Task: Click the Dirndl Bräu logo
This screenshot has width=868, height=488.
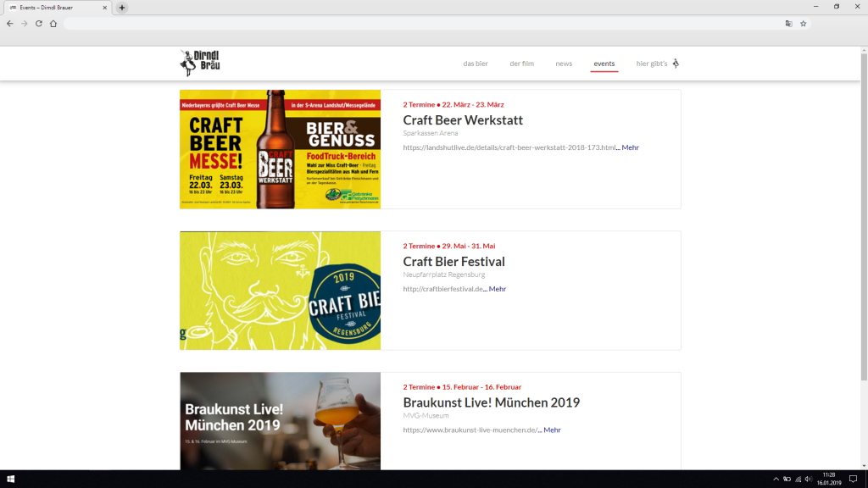Action: [x=200, y=63]
